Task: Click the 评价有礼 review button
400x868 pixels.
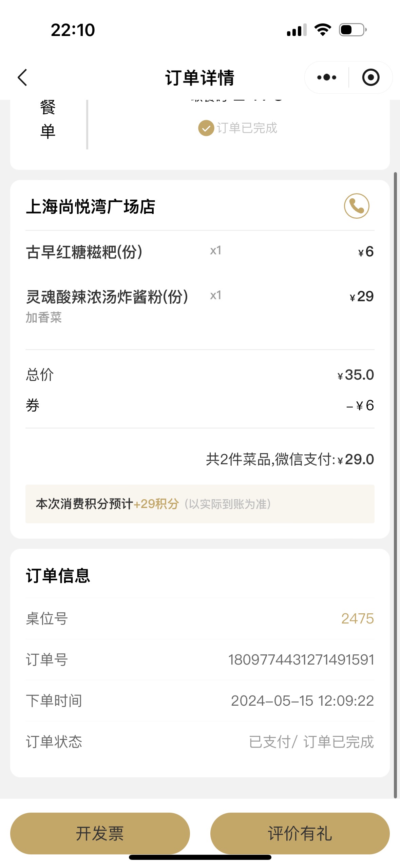Action: coord(300,833)
